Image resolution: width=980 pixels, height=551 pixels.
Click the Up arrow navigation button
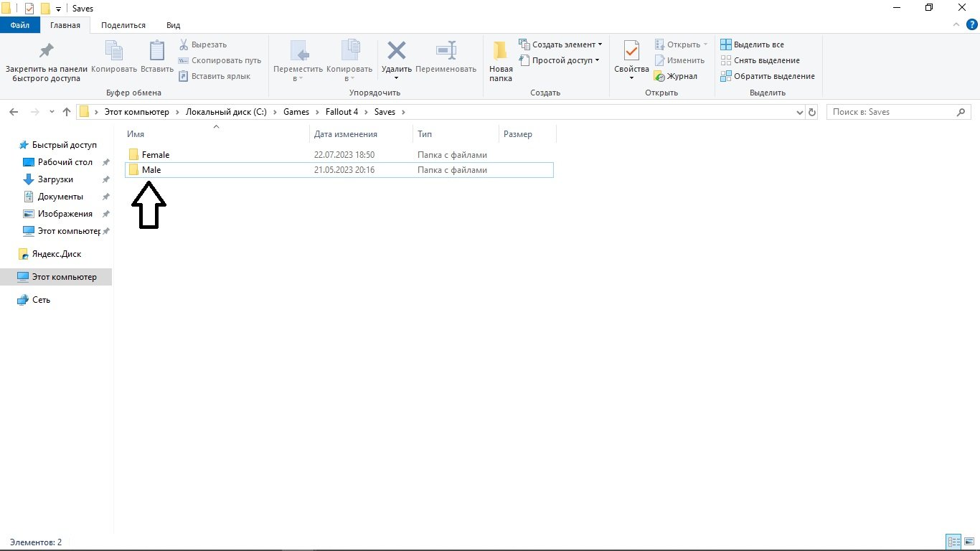click(x=67, y=112)
